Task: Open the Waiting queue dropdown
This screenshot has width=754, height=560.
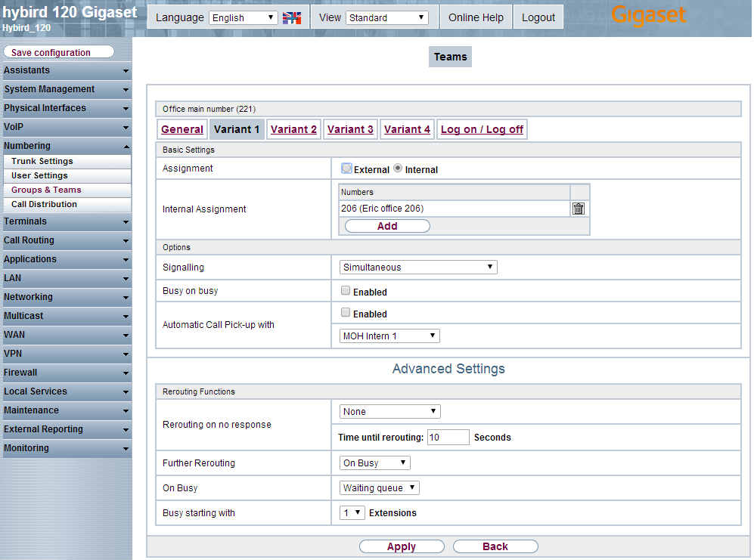Action: pos(379,488)
